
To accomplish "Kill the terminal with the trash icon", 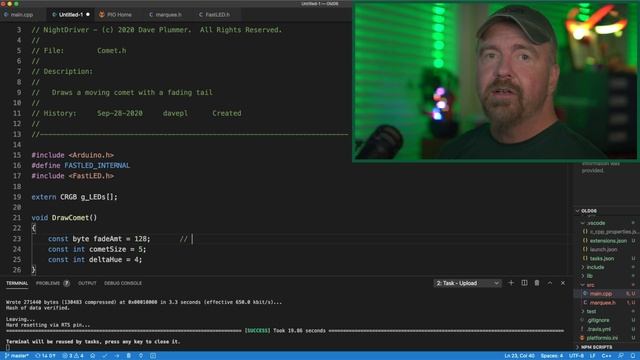I will [537, 283].
